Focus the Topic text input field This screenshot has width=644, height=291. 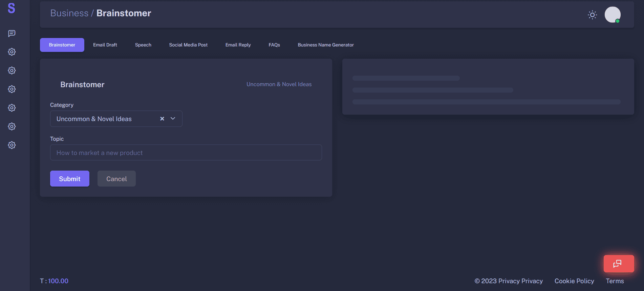tap(186, 153)
